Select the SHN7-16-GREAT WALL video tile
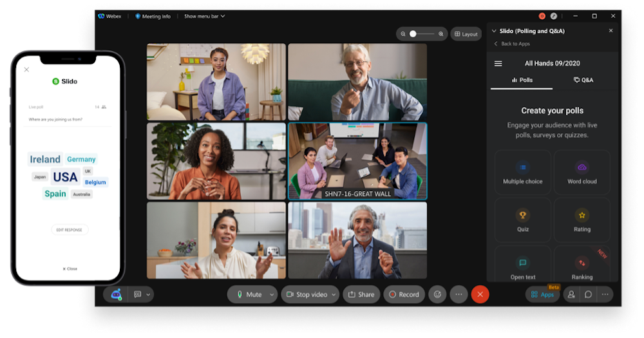 click(x=357, y=161)
